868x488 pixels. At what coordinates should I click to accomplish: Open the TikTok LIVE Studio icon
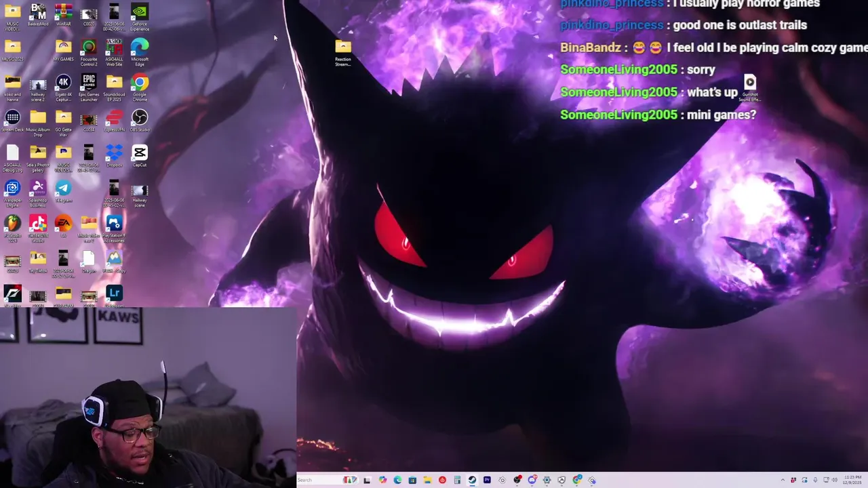pos(38,229)
